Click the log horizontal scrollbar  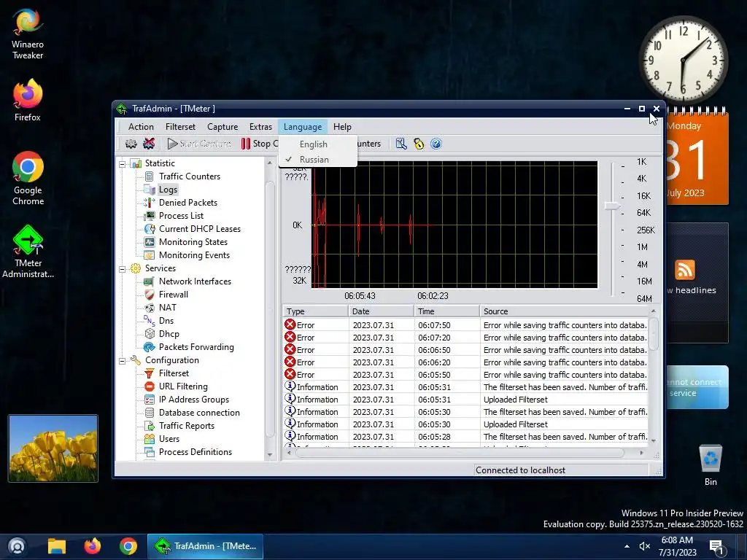[x=460, y=453]
